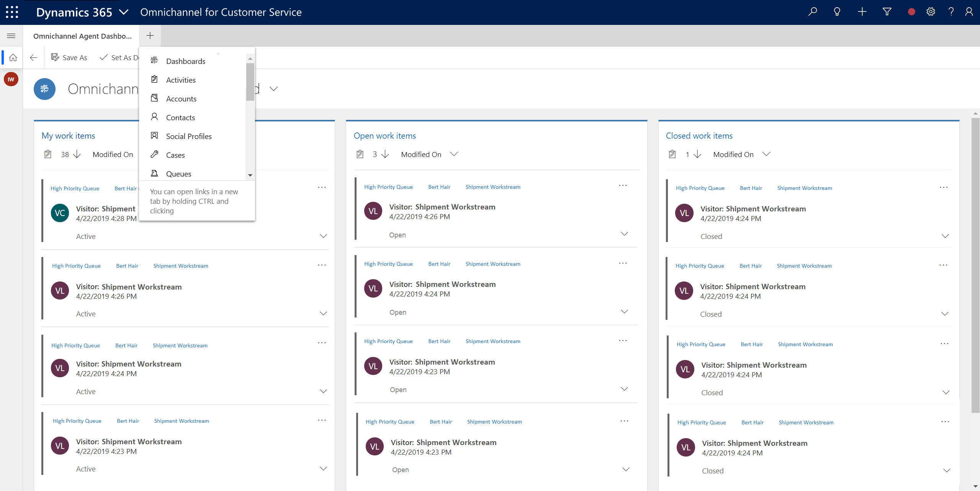The image size is (980, 491).
Task: Click the Cases icon in the menu
Action: click(154, 155)
